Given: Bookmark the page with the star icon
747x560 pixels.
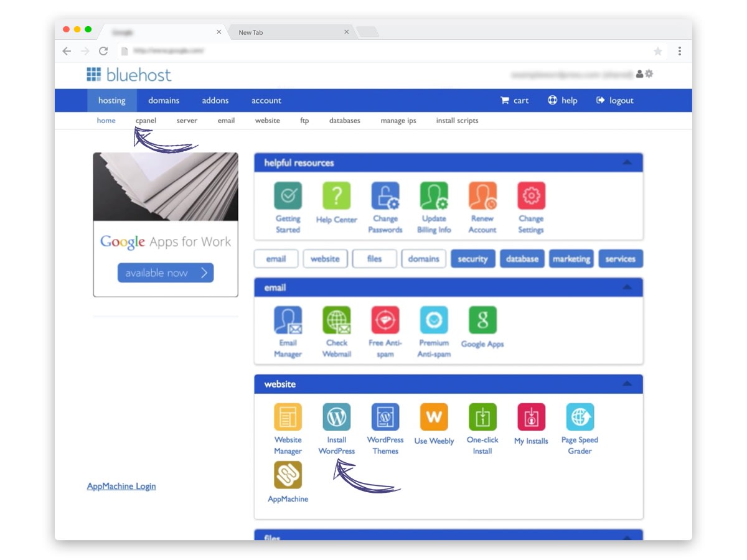Looking at the screenshot, I should coord(658,51).
